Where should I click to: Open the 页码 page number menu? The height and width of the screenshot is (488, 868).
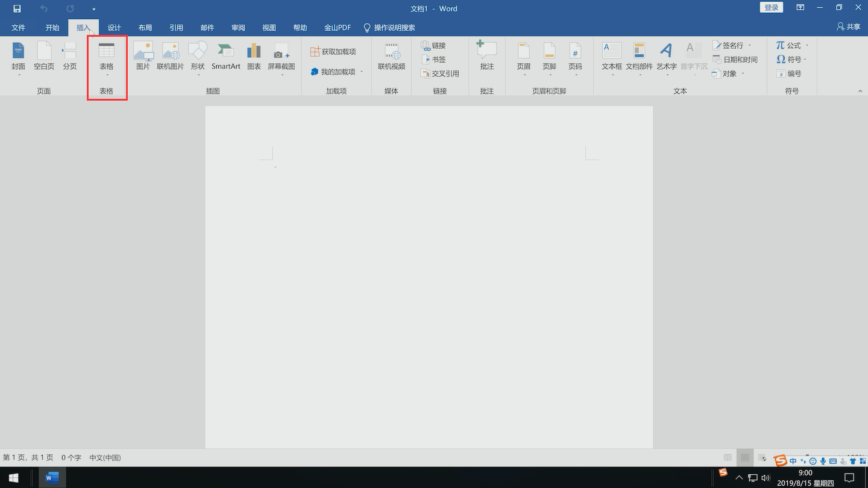tap(575, 58)
